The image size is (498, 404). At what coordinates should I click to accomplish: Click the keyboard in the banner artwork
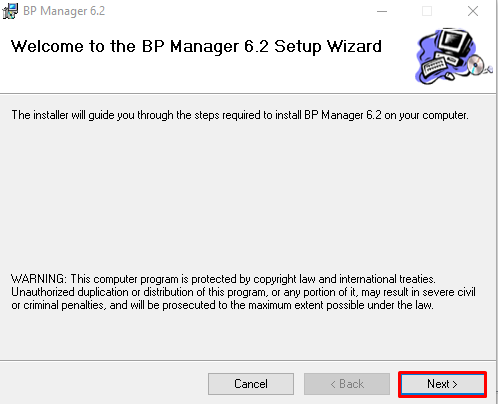point(434,66)
